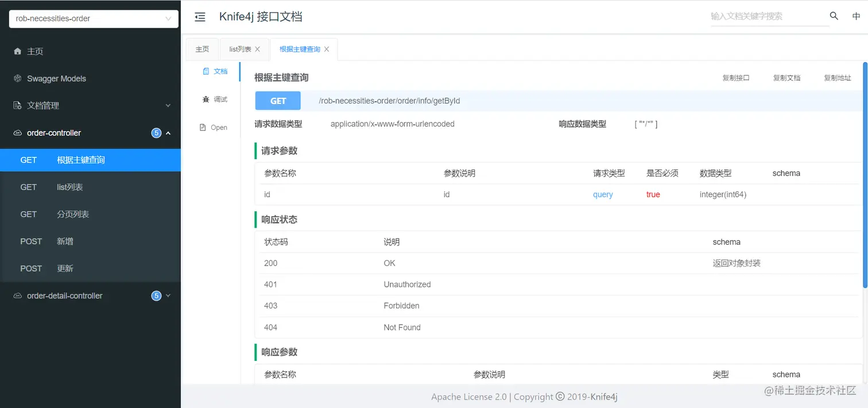Click the sidebar collapse menu icon

[x=200, y=17]
